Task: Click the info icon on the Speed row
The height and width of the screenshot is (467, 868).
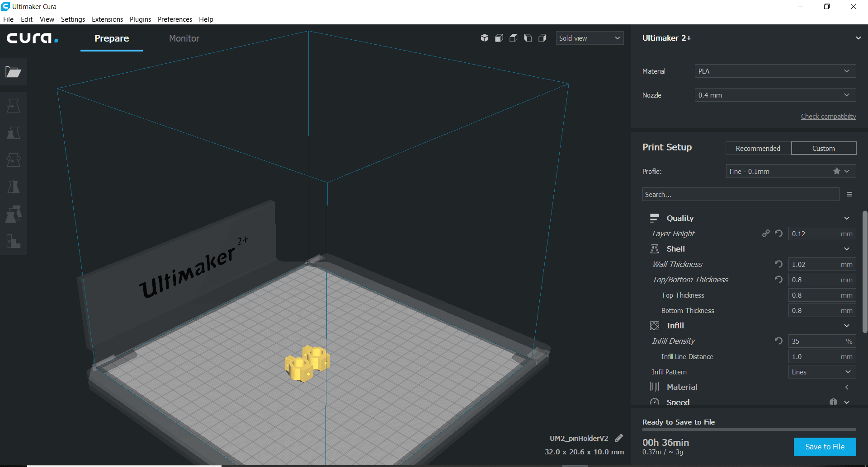Action: 833,402
